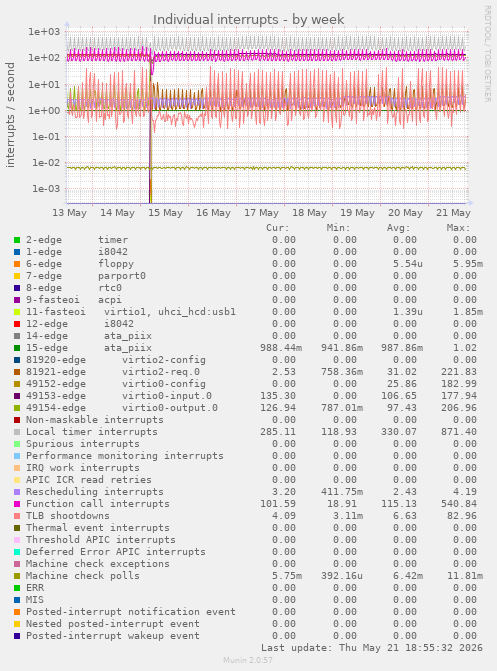
Task: Click the Cur: column header
Action: (x=277, y=228)
